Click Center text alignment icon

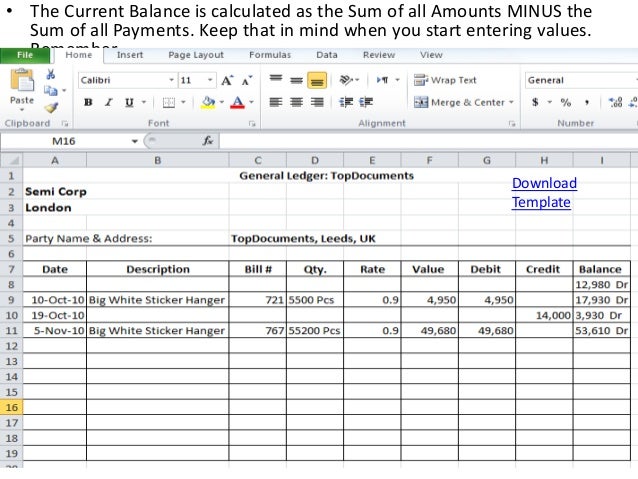point(296,102)
